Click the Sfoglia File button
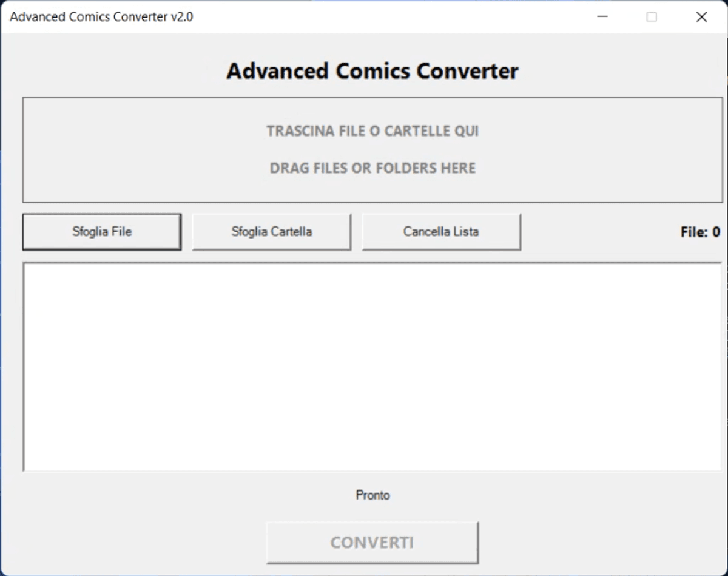 coord(102,232)
